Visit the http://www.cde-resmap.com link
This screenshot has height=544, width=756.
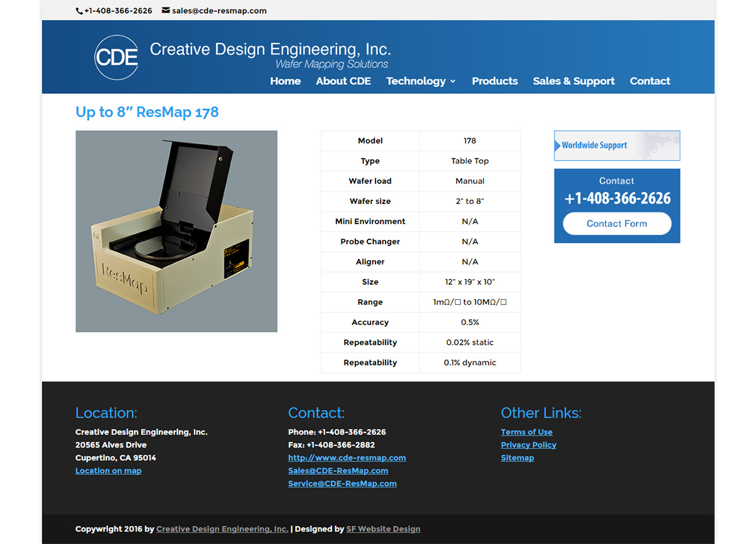click(346, 458)
